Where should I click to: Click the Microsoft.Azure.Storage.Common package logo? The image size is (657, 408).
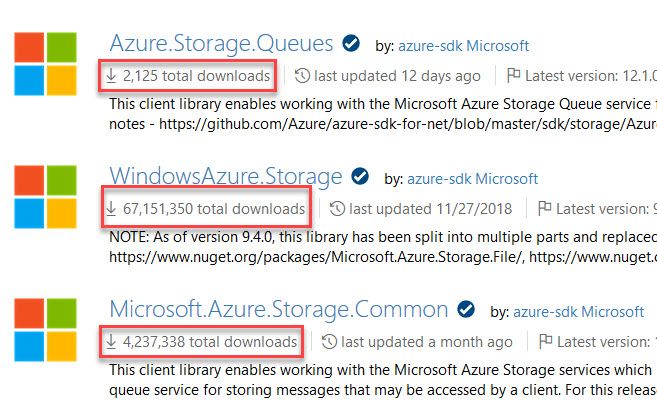pos(44,329)
